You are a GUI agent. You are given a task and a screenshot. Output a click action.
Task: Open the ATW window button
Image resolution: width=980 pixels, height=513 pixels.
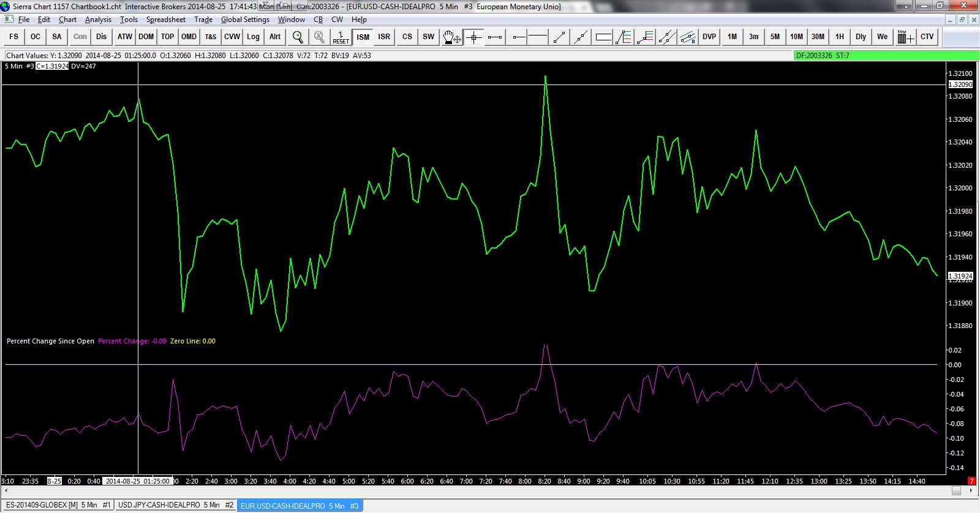pos(125,37)
